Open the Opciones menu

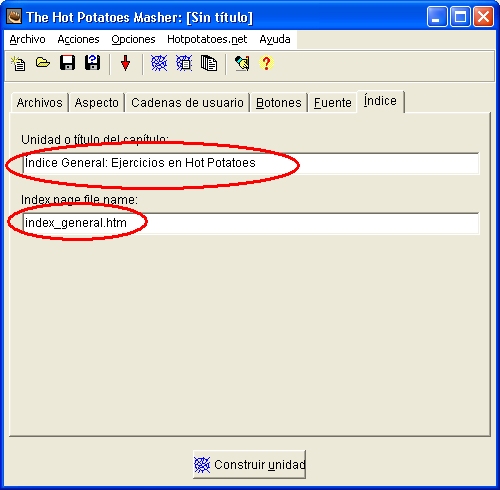(x=133, y=39)
